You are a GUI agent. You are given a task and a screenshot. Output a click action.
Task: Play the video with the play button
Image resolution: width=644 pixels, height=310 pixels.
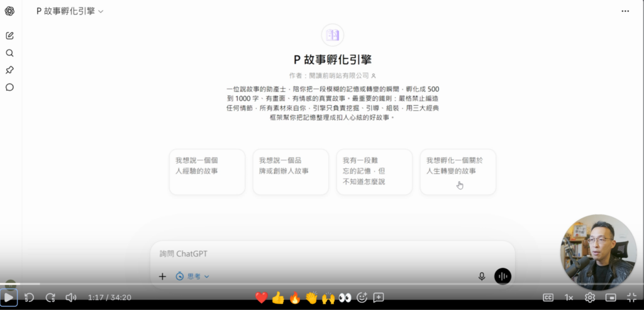pos(9,297)
